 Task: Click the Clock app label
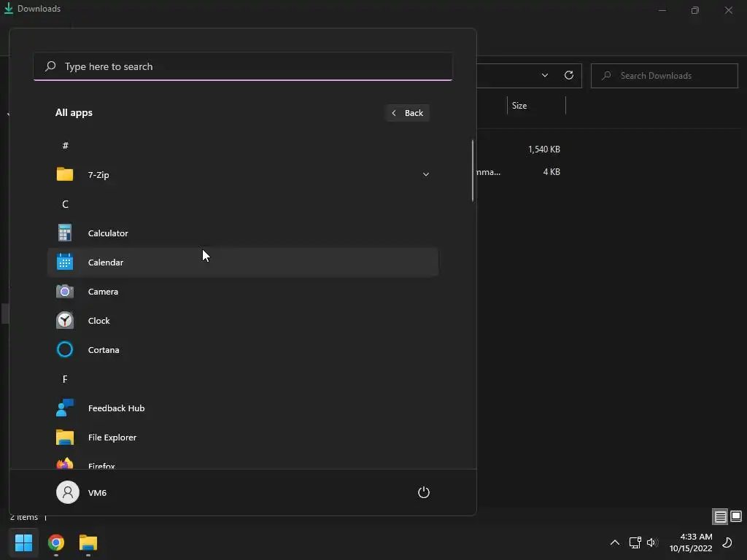point(98,321)
